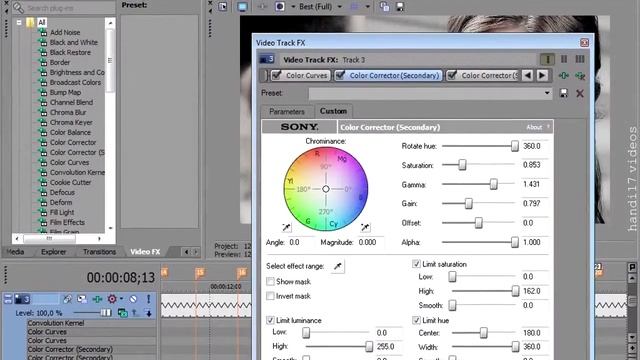
Task: Select the Video FX tab
Action: coord(145,252)
